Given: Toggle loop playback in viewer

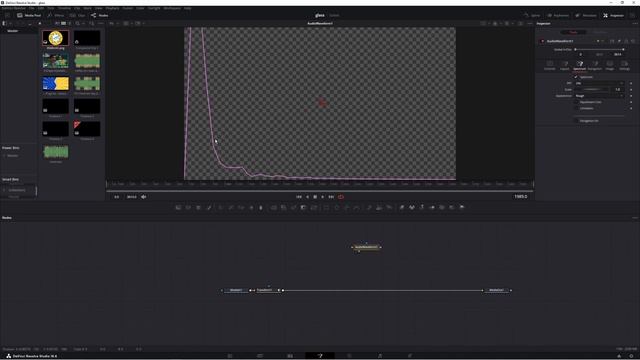Looking at the screenshot, I should point(341,197).
